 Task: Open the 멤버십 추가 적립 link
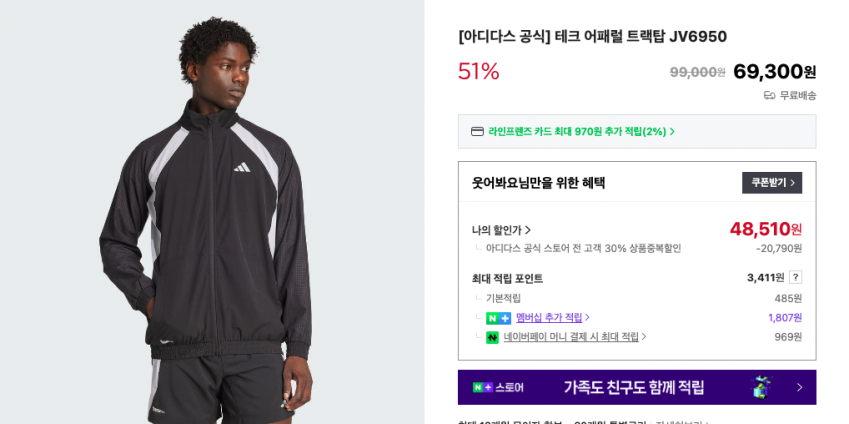(x=549, y=318)
